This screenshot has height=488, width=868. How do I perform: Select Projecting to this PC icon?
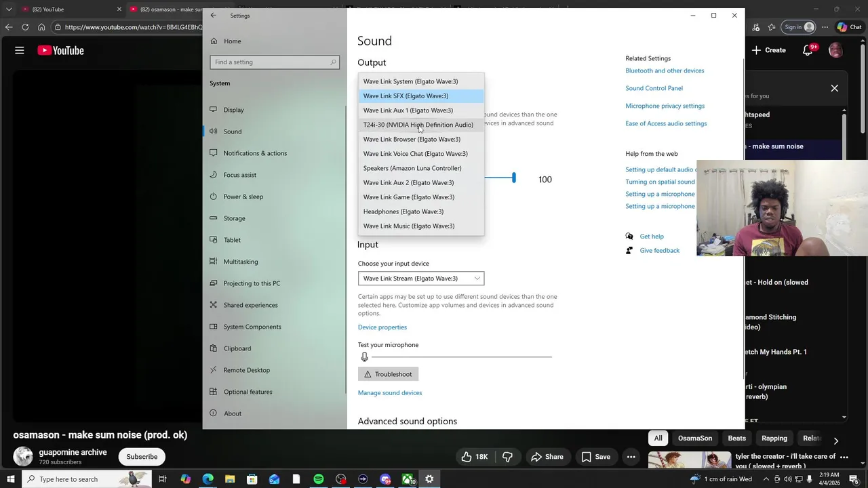[x=214, y=283]
